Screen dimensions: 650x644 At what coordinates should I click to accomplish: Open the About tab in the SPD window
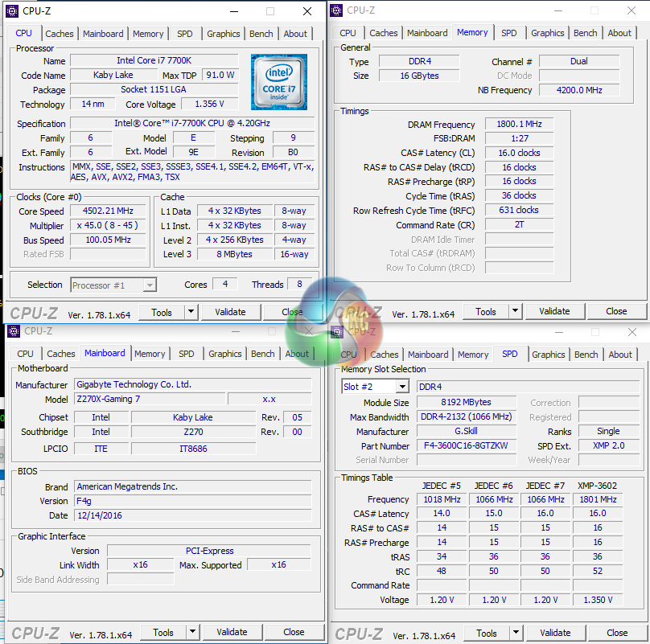tap(620, 355)
